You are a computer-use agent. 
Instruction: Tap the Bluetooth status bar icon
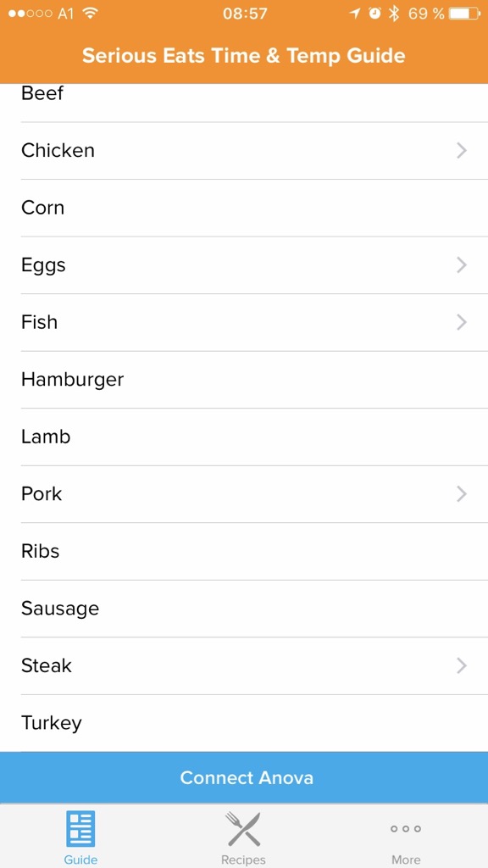pos(393,14)
